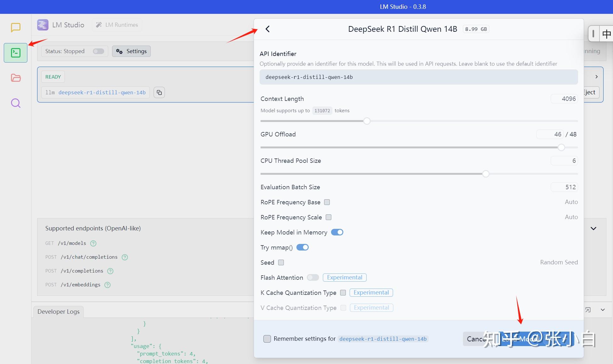Collapse the Developer Logs chevron
Screen dimensions: 613x364
[x=603, y=310]
